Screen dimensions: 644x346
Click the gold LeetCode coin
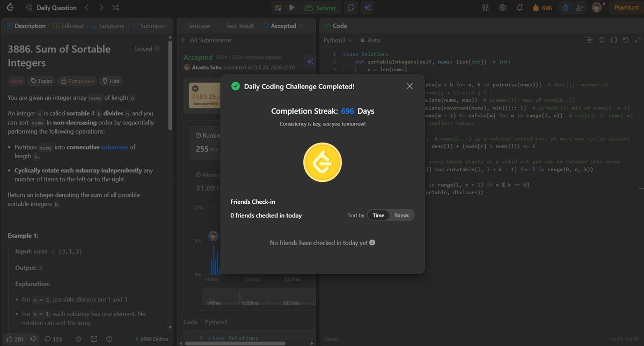click(323, 163)
